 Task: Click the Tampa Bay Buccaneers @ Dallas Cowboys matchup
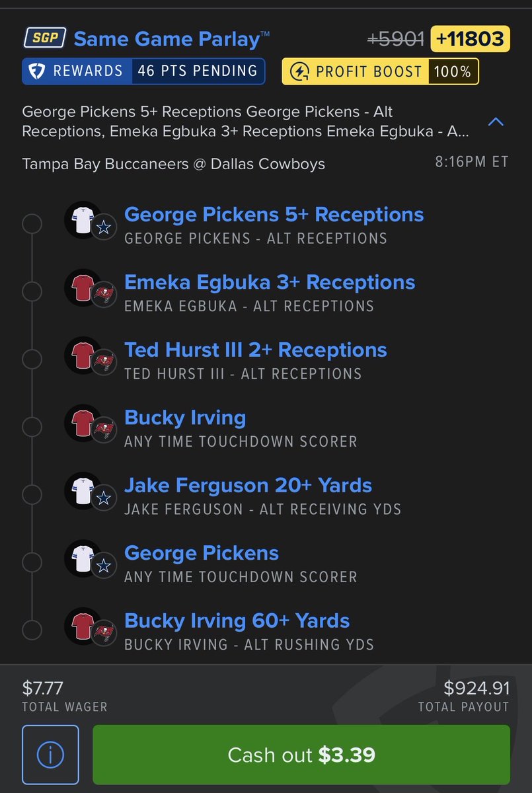point(173,163)
